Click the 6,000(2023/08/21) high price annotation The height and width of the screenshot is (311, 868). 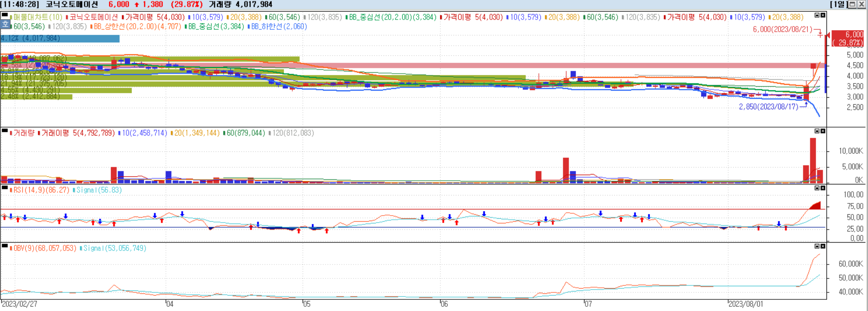782,29
